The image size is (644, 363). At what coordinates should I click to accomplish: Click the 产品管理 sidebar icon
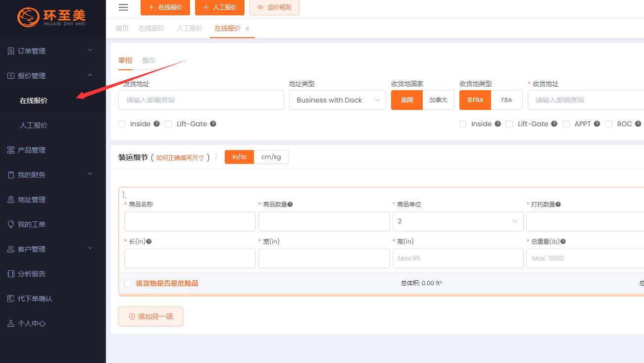[x=11, y=150]
